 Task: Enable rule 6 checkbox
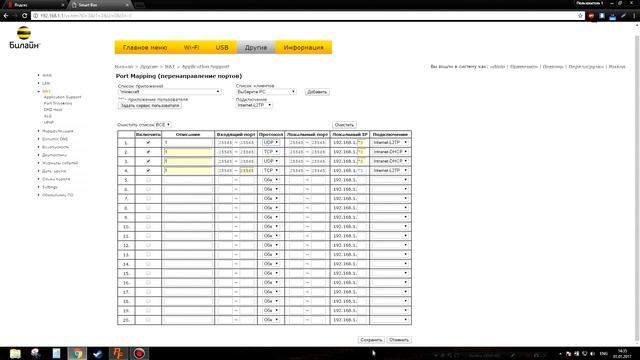coord(148,189)
